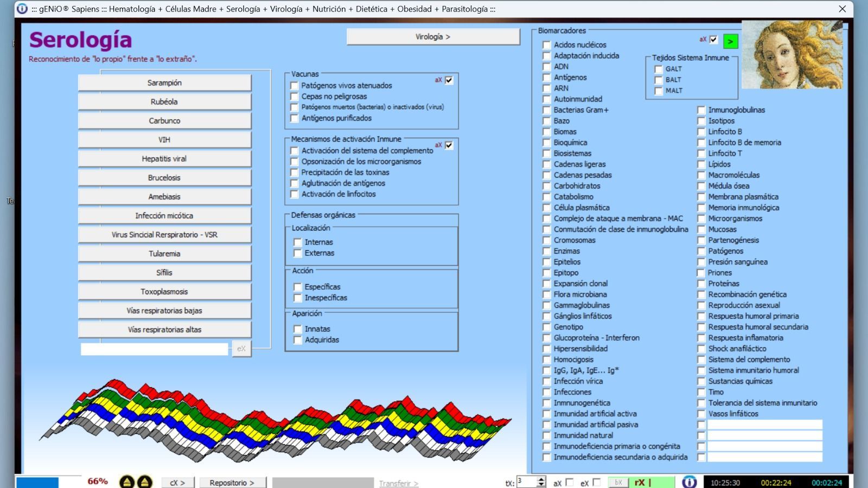
Task: Check the Patógenos vivos atenuados box
Action: [295, 86]
